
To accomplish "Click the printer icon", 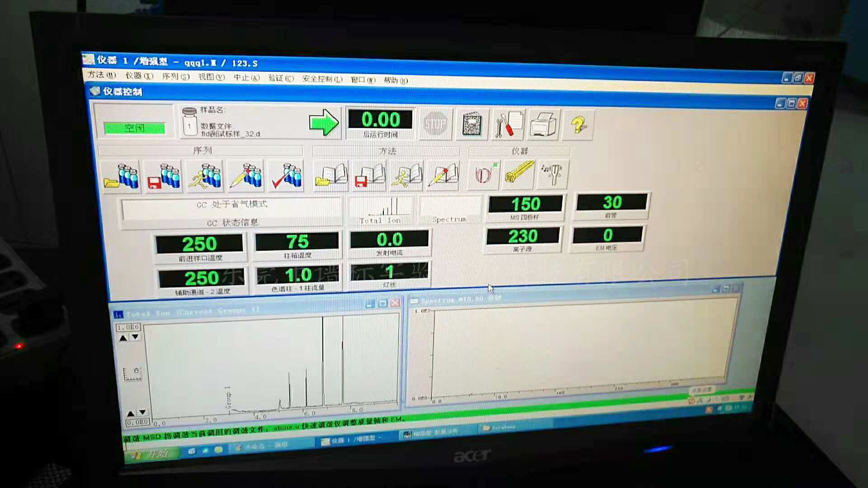I will (543, 124).
